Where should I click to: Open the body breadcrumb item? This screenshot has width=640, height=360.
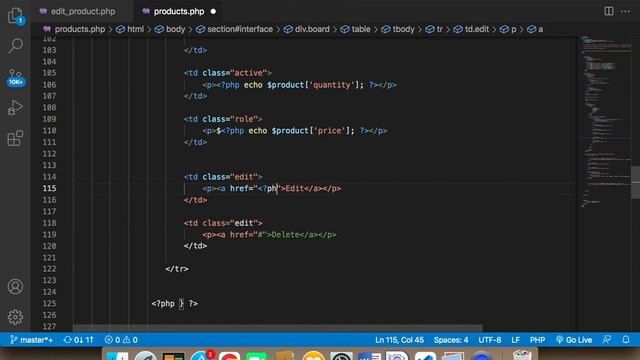pyautogui.click(x=170, y=29)
